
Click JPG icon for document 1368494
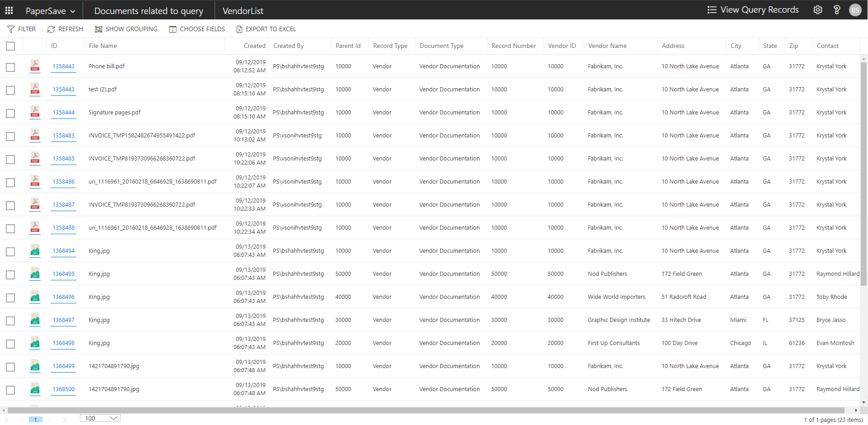click(35, 250)
